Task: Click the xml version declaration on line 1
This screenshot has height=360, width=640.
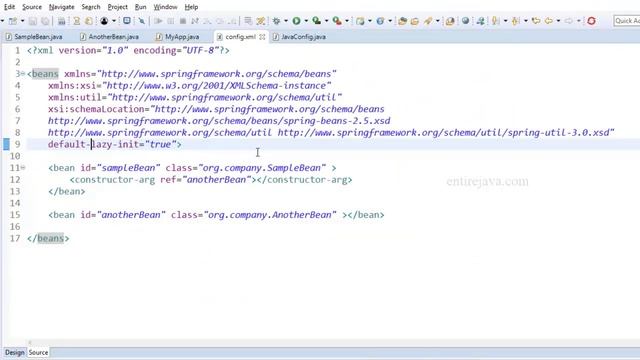Action: pyautogui.click(x=128, y=51)
